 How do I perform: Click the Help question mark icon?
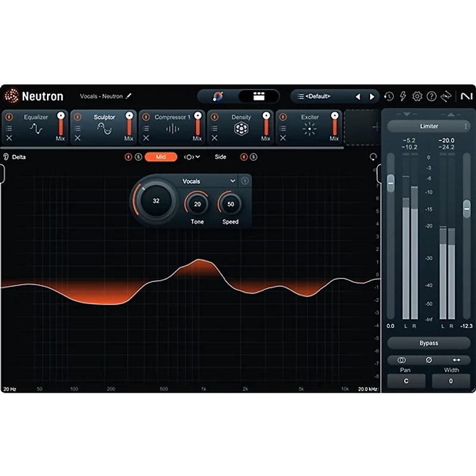[x=431, y=96]
